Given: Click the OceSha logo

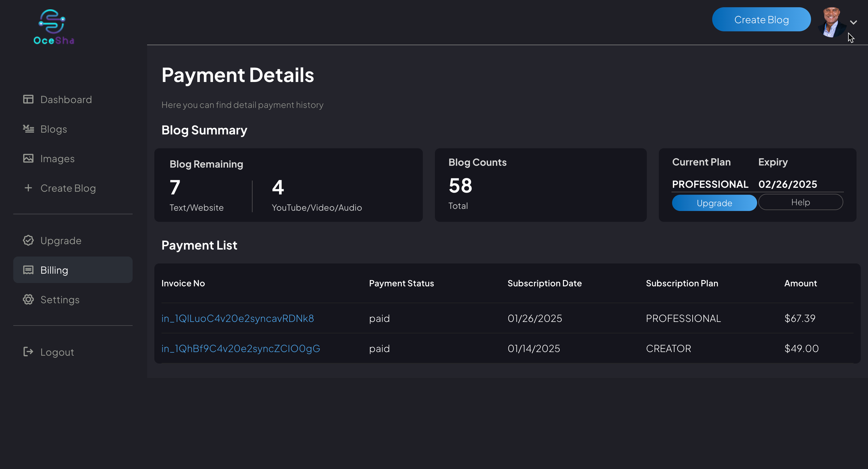Looking at the screenshot, I should point(54,27).
